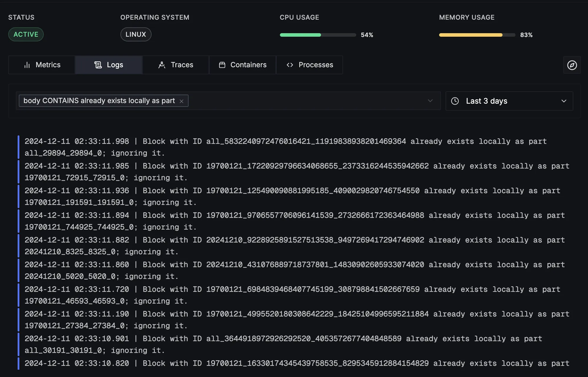Expand the filter query dropdown chevron
Viewport: 588px width, 377px height.
(430, 101)
